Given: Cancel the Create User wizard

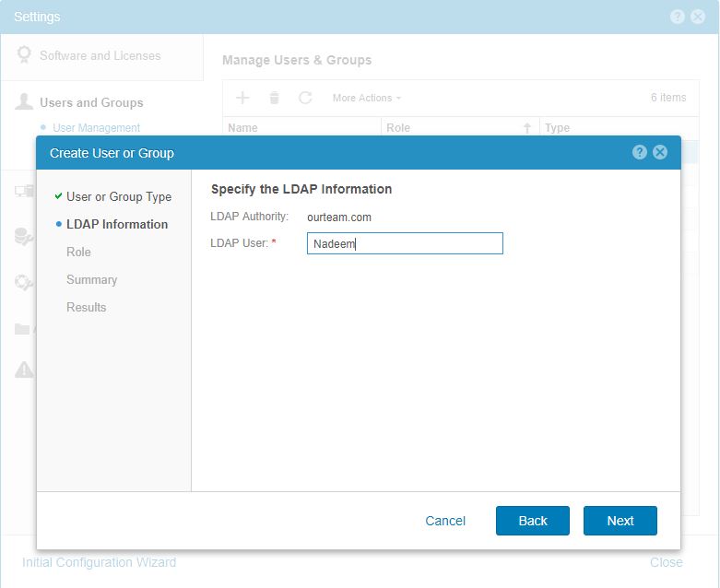Looking at the screenshot, I should click(445, 521).
